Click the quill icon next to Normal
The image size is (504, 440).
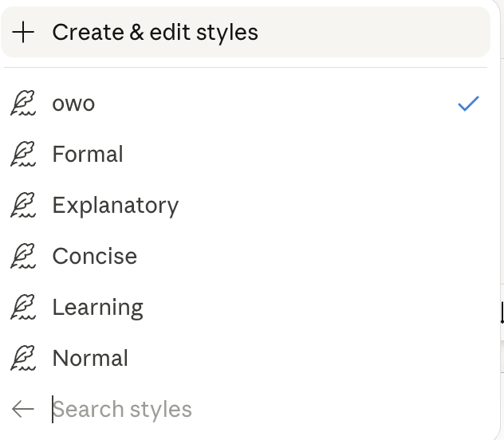pyautogui.click(x=24, y=359)
